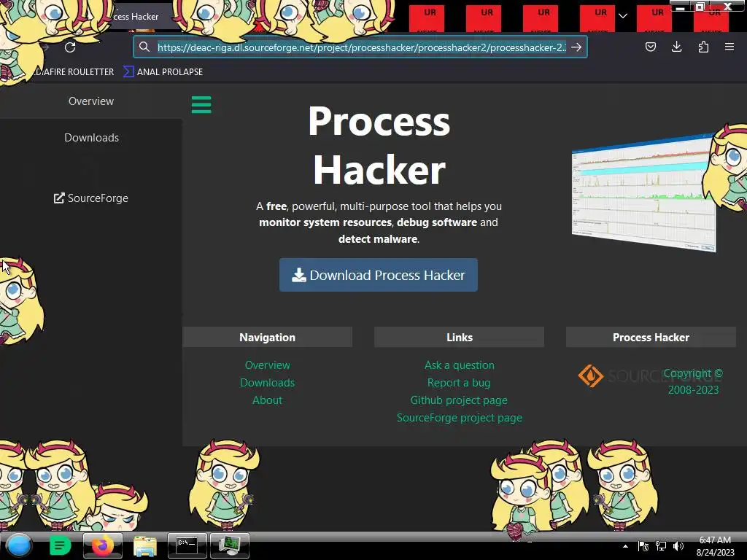Select Downloads in the left sidebar
The width and height of the screenshot is (747, 560).
tap(91, 138)
